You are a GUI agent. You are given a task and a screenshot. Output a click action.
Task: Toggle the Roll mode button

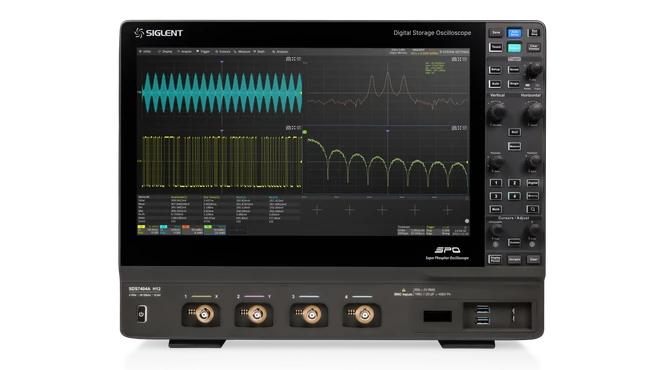[514, 132]
